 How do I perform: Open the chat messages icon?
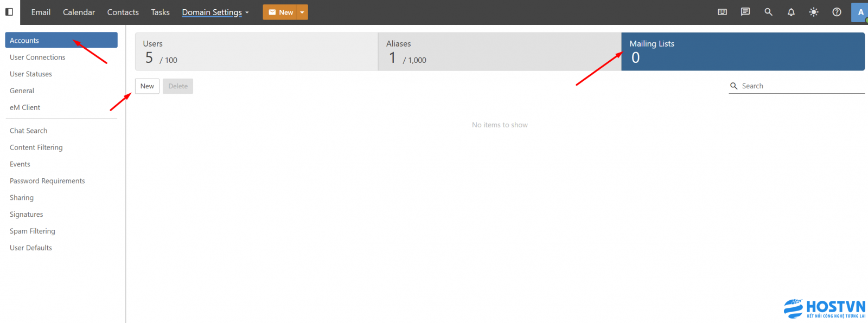(x=745, y=12)
